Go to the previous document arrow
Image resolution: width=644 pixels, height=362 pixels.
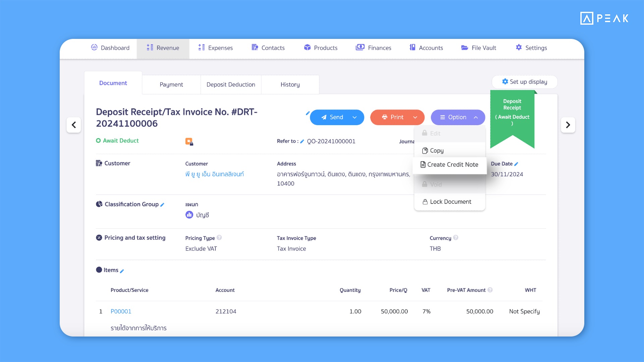74,125
